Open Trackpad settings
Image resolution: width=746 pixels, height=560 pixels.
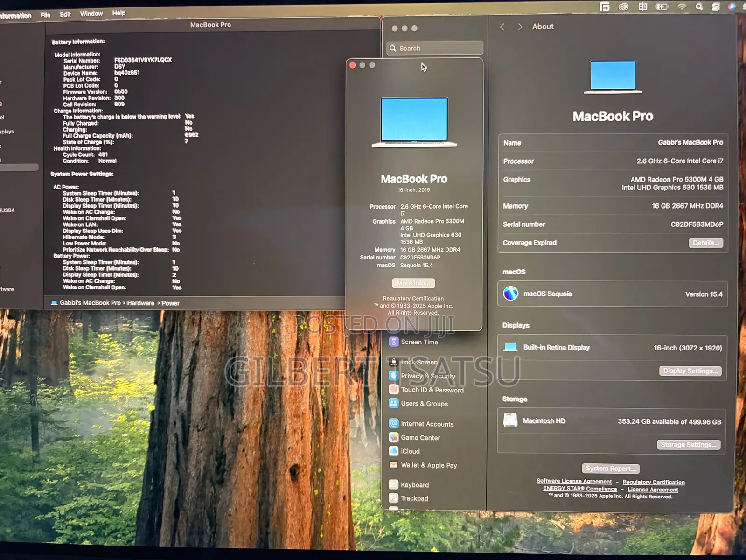pyautogui.click(x=409, y=498)
